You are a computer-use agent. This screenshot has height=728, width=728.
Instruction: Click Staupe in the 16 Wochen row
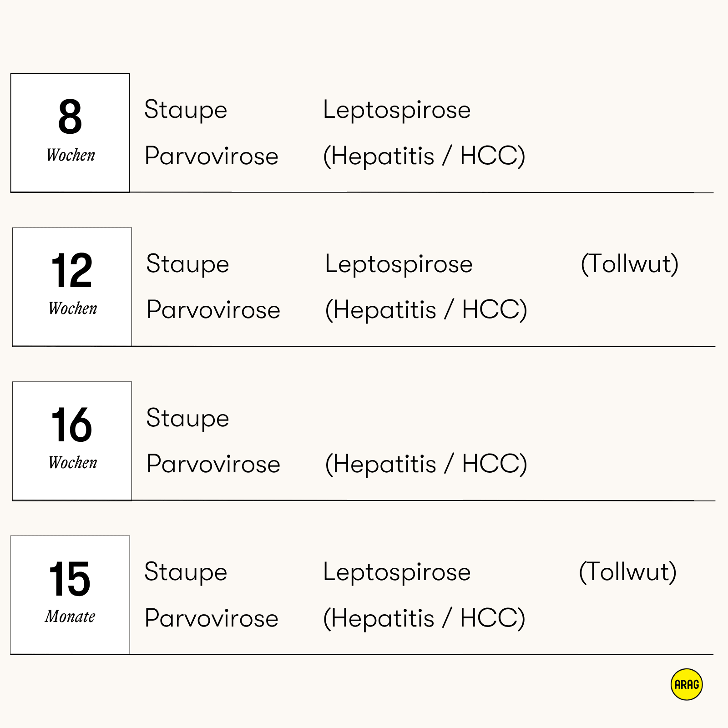(187, 419)
